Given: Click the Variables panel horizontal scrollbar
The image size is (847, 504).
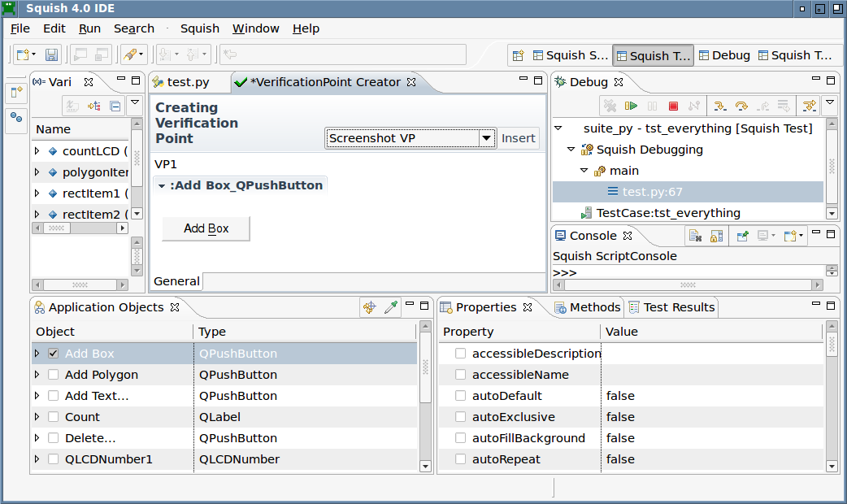Looking at the screenshot, I should pyautogui.click(x=80, y=228).
